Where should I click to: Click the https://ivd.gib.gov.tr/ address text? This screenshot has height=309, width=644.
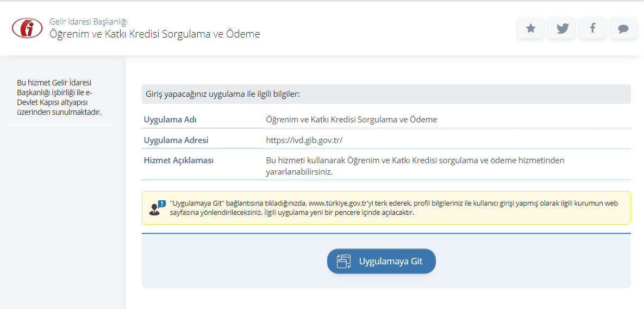304,140
